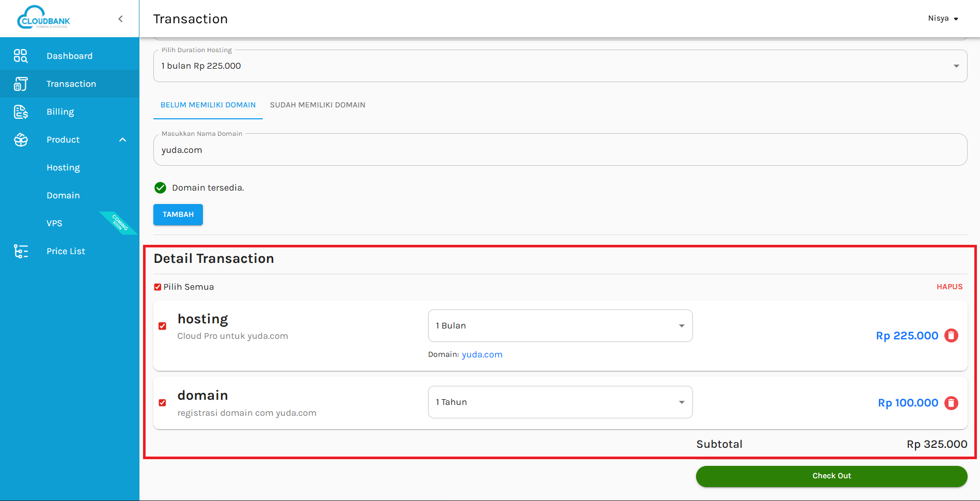Open the 1 Tahun domain dropdown
This screenshot has width=980, height=501.
click(x=560, y=402)
